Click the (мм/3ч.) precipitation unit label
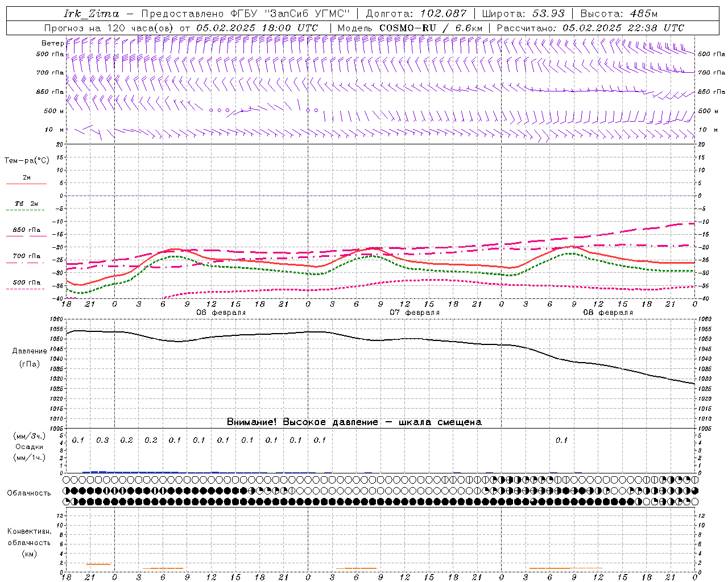The width and height of the screenshot is (728, 582). (x=30, y=436)
